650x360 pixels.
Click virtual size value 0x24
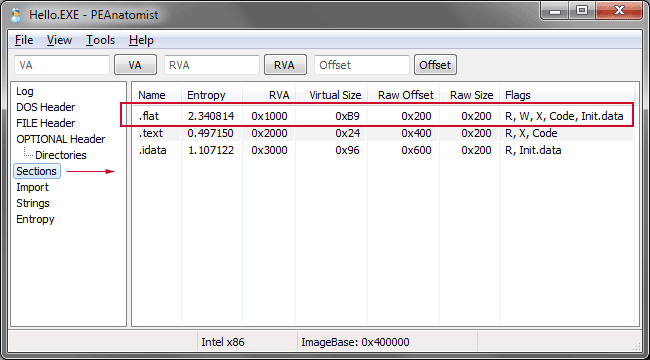(x=347, y=133)
